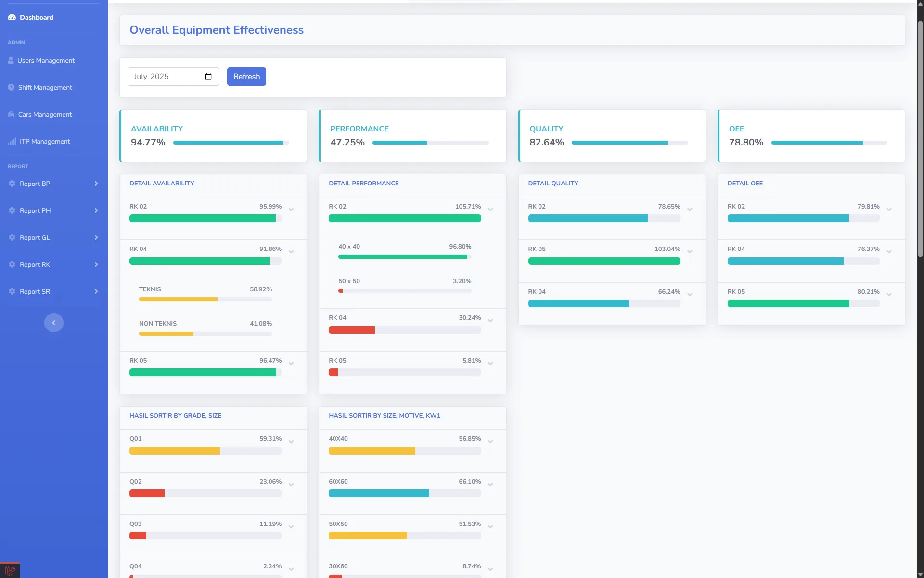
Task: Open the calendar picker icon in date field
Action: (x=208, y=77)
